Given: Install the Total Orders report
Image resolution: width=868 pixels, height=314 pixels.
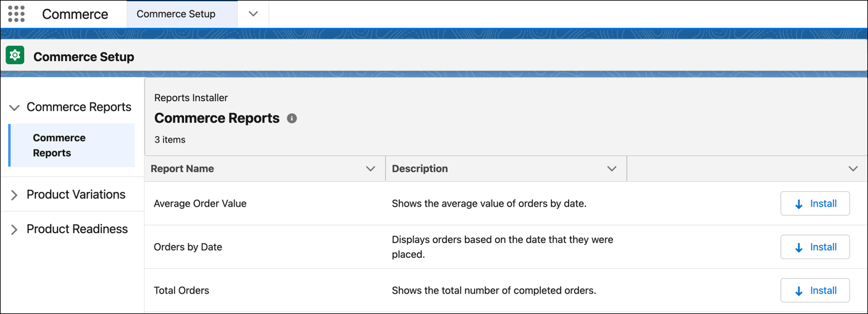Looking at the screenshot, I should coord(815,291).
